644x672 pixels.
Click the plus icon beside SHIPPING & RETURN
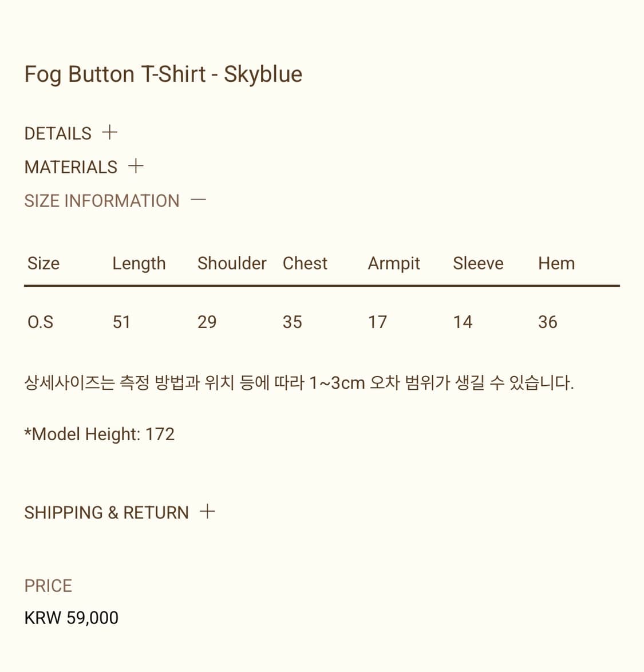pyautogui.click(x=208, y=511)
